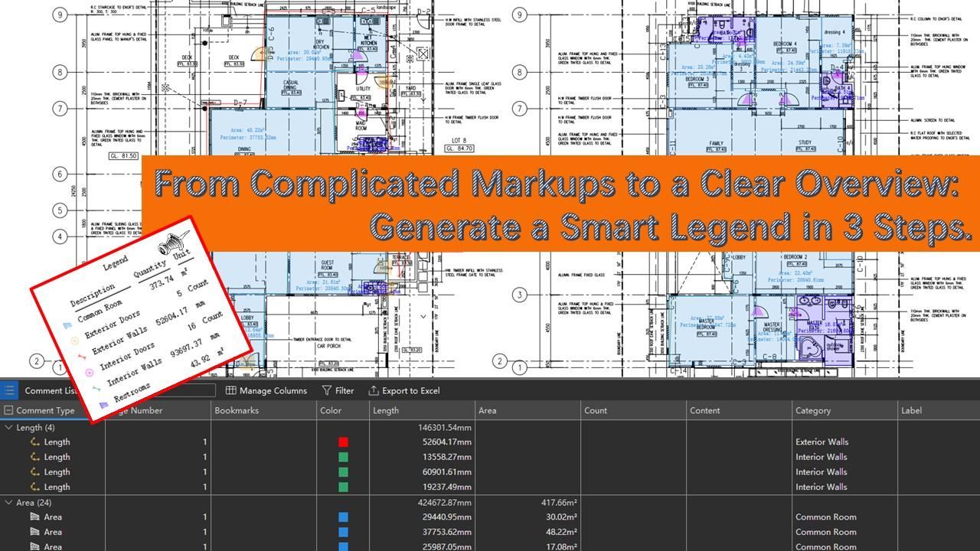Click blue swatch of 29440.95mm area row
Image resolution: width=980 pixels, height=551 pixels.
(x=343, y=517)
